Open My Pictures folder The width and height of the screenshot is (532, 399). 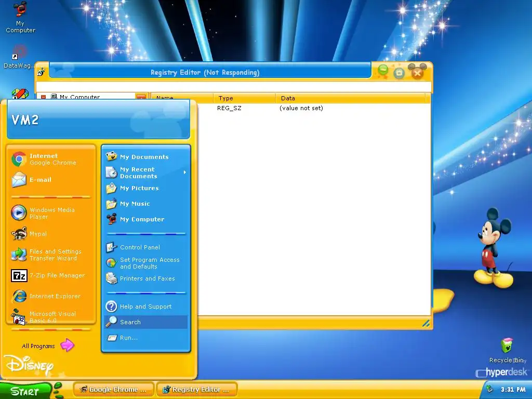(x=146, y=188)
